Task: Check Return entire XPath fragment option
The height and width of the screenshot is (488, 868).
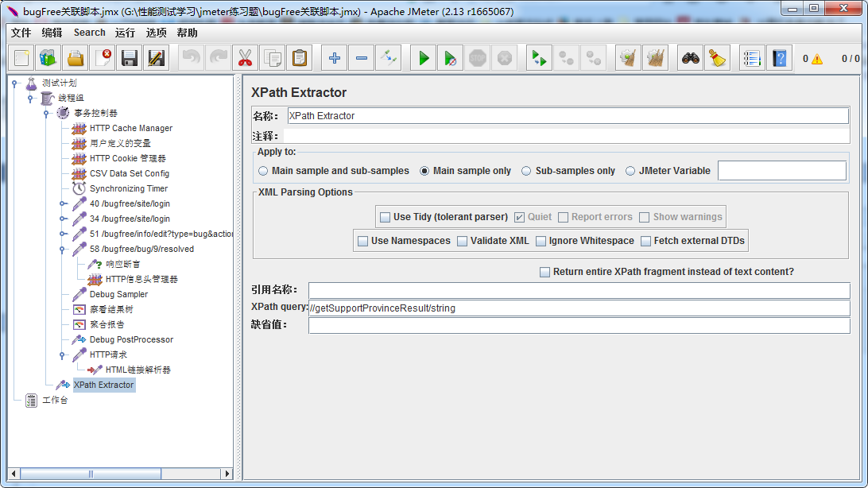Action: click(544, 273)
